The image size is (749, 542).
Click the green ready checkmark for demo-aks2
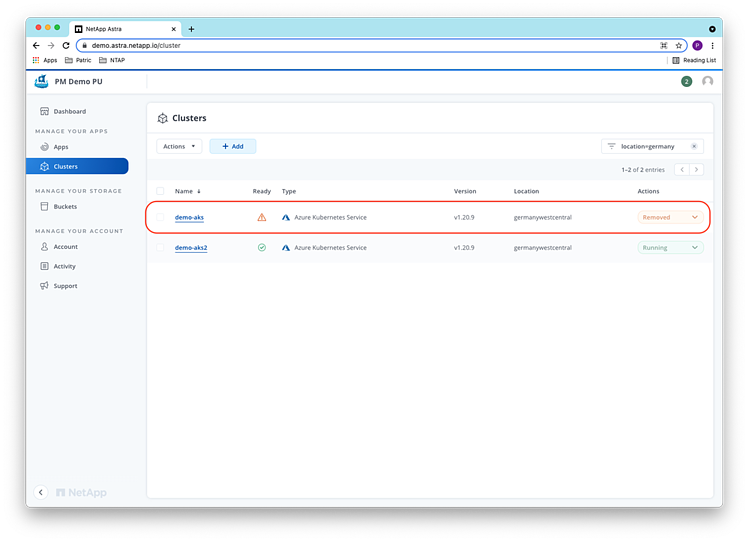point(262,247)
